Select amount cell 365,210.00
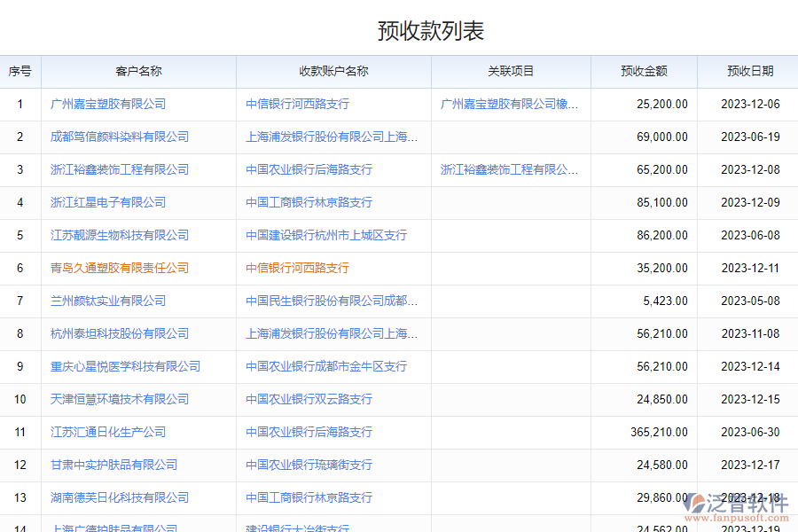Screen dimensions: 798x532 point(659,432)
